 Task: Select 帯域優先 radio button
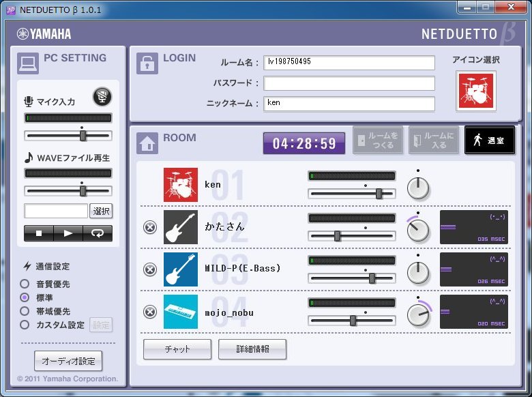pyautogui.click(x=25, y=311)
